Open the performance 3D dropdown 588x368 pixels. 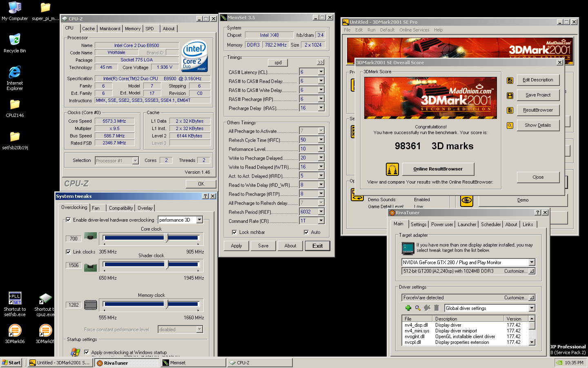click(x=200, y=220)
